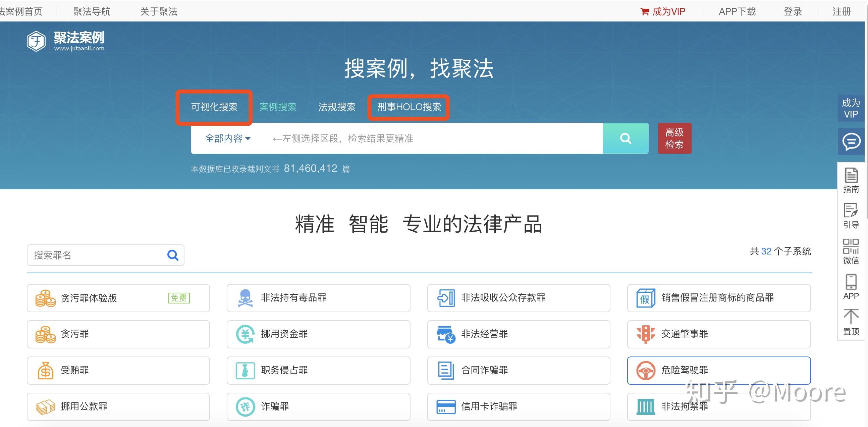Select the 刑事HOLO搜索 tab
This screenshot has height=427, width=868.
[409, 107]
